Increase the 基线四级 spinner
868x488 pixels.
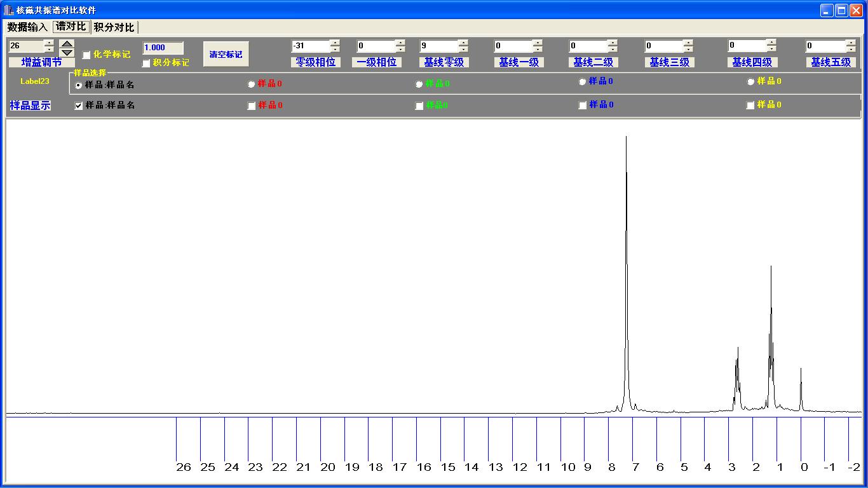pos(771,42)
